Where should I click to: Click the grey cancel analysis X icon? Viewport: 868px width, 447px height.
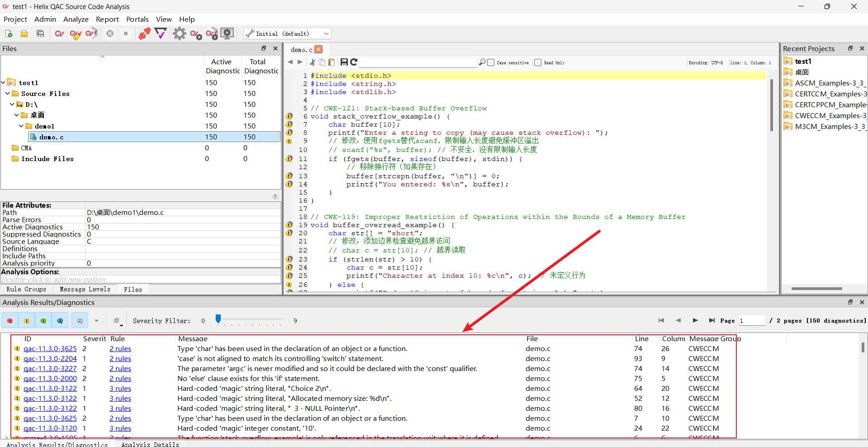[110, 33]
